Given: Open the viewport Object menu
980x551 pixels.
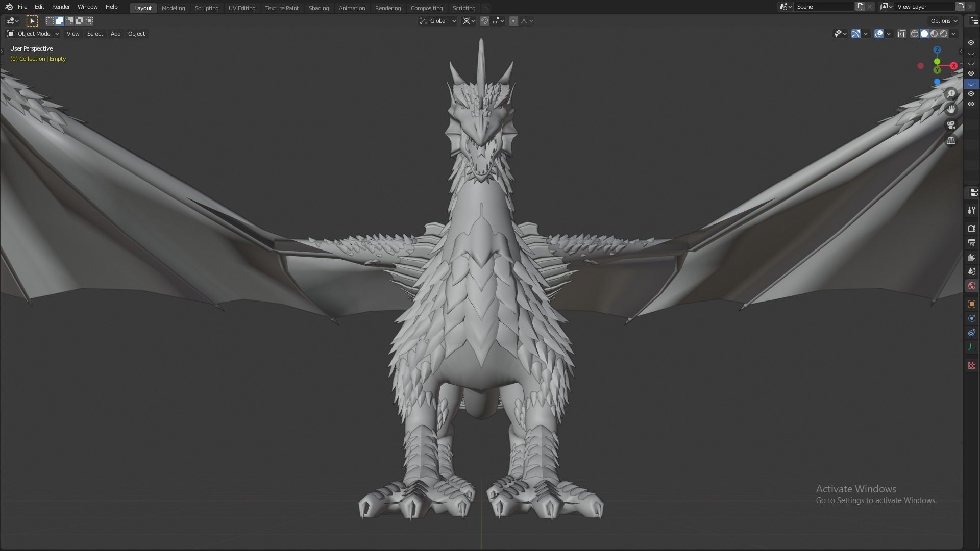Looking at the screenshot, I should 136,34.
